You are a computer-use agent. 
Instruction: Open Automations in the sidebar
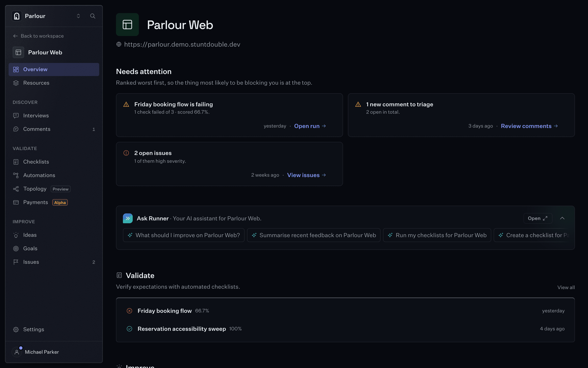coord(54,175)
